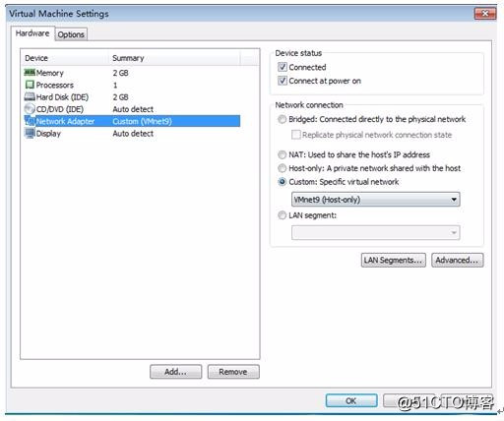Select the Network Adapter row label
Screen dimensions: 504x421
pos(65,121)
